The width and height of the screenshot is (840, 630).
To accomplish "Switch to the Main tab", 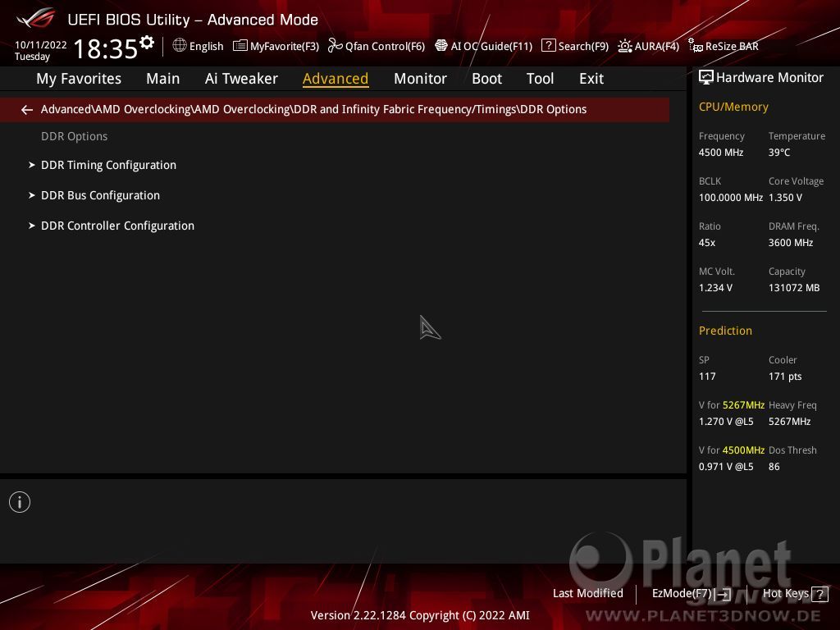I will coord(163,79).
